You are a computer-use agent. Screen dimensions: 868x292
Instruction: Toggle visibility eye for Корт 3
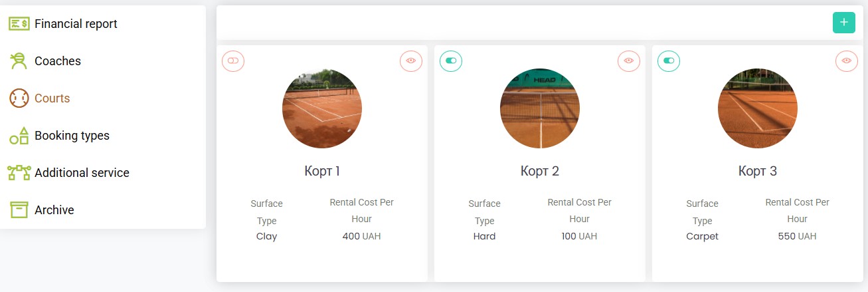click(x=847, y=61)
